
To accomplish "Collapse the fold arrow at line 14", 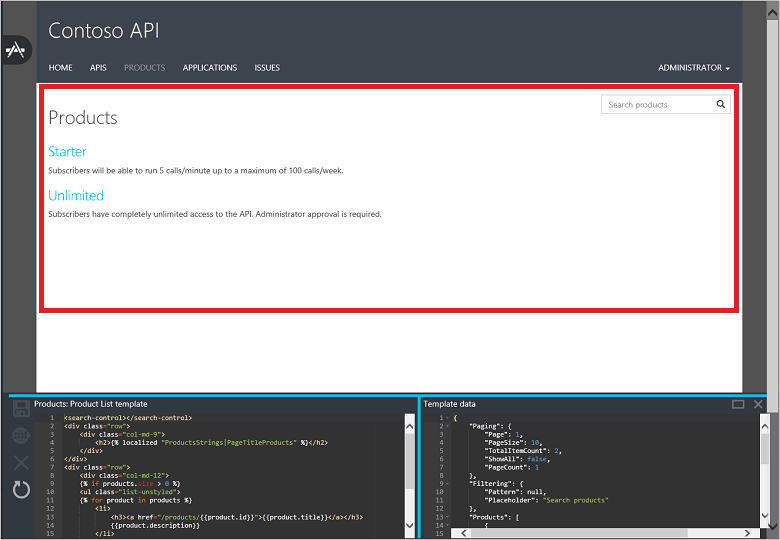I will [447, 525].
